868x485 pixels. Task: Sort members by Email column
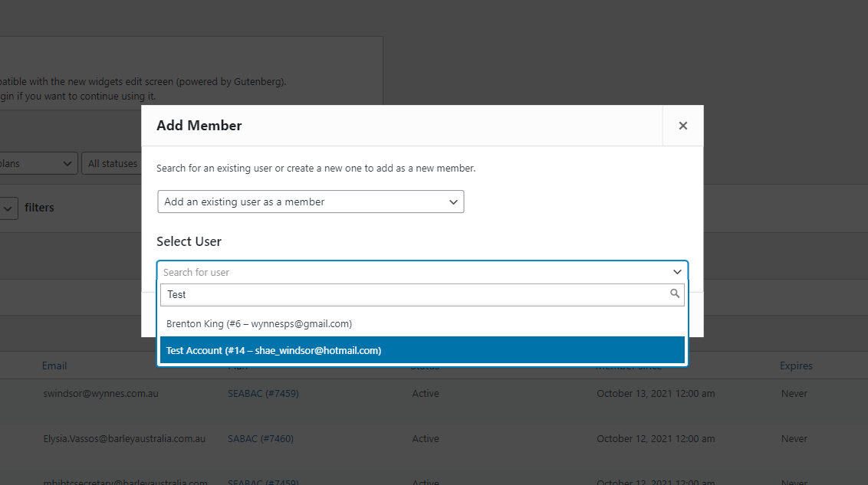(x=54, y=365)
